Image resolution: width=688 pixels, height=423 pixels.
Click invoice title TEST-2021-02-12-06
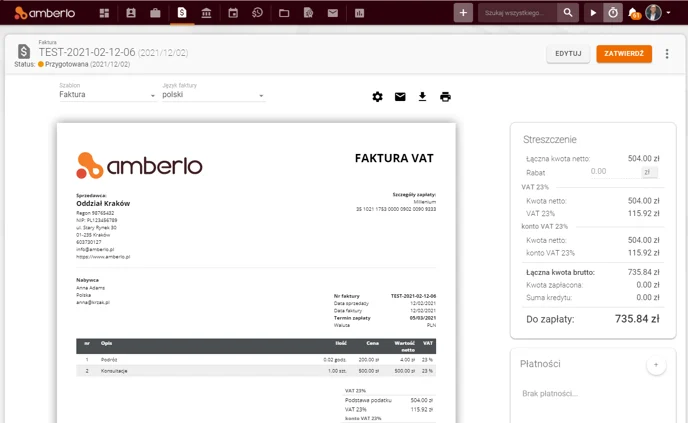point(87,52)
